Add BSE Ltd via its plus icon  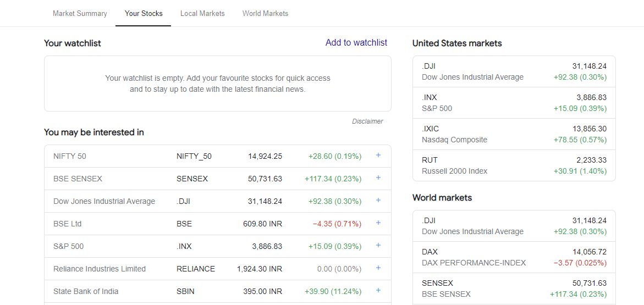[378, 223]
